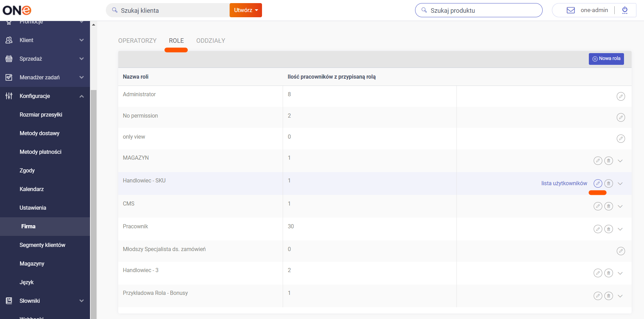This screenshot has height=319, width=644.
Task: Edit the MAGAZYN role
Action: pyautogui.click(x=598, y=161)
